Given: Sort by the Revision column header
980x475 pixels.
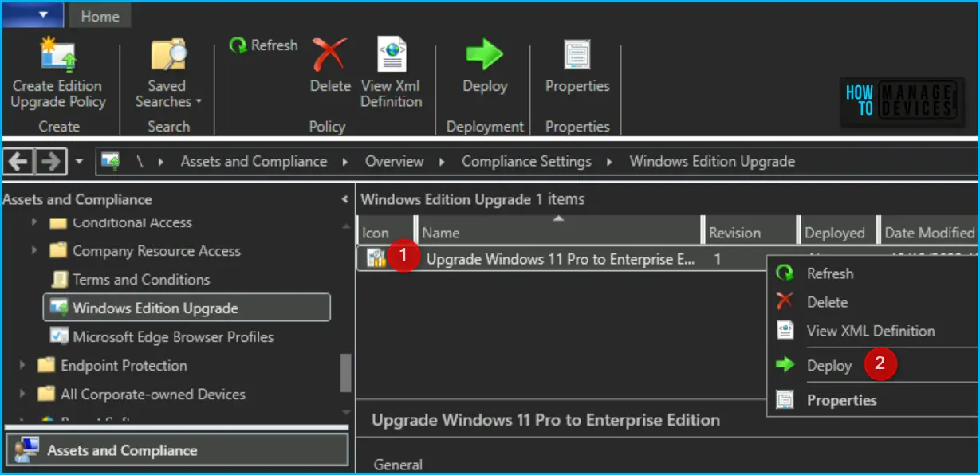Looking at the screenshot, I should click(750, 233).
